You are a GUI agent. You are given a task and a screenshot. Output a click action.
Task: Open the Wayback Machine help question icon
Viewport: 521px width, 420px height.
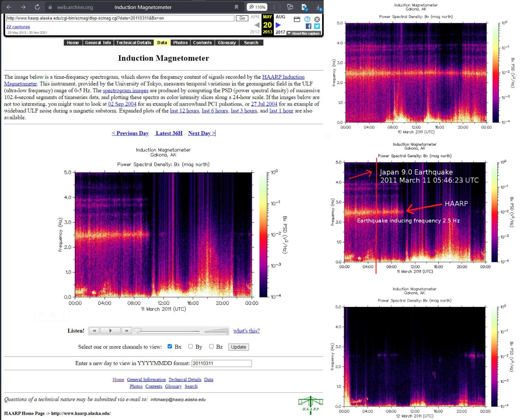[307, 19]
